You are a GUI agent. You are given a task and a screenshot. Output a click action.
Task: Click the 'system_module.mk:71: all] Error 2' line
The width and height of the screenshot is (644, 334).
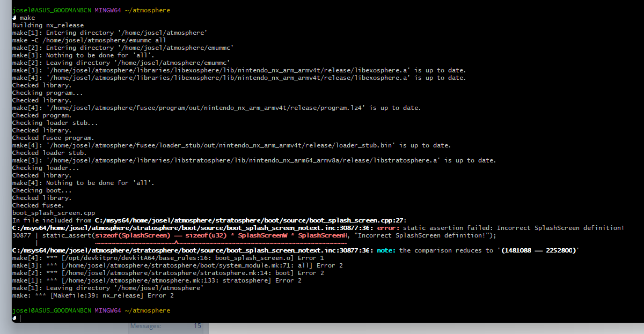pyautogui.click(x=177, y=265)
